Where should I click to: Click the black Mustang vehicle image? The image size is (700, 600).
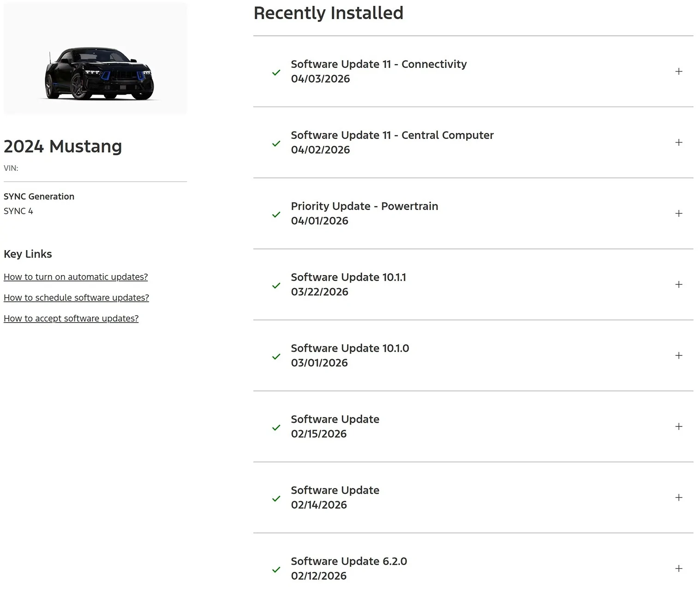pos(96,59)
